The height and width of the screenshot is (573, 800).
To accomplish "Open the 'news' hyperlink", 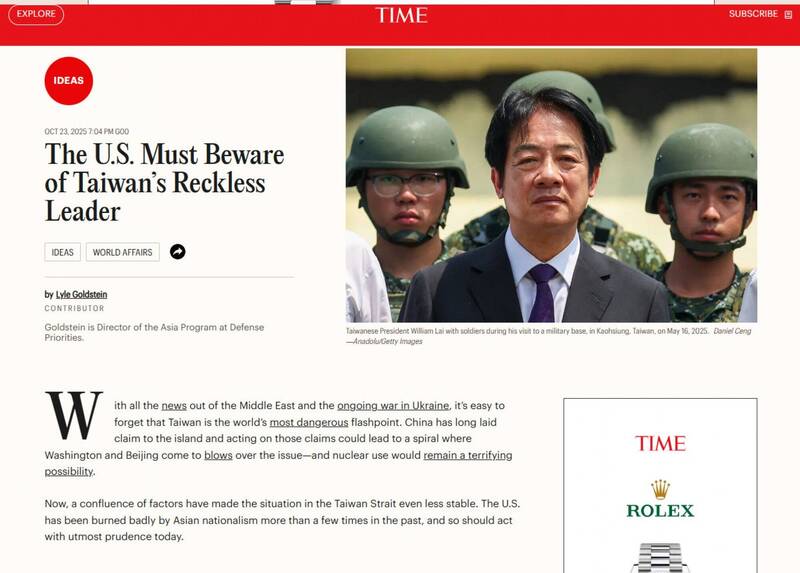I will (x=174, y=405).
